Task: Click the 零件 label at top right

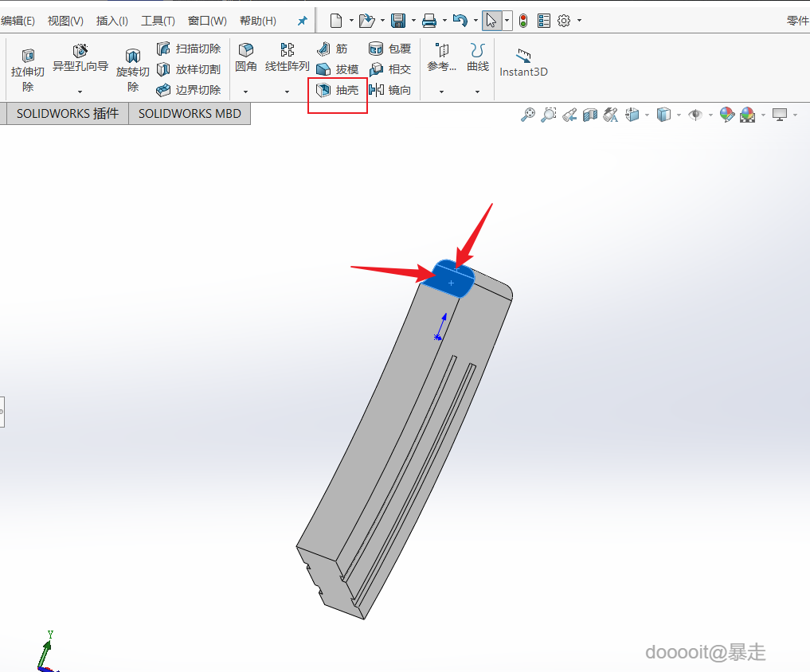Action: coord(797,21)
